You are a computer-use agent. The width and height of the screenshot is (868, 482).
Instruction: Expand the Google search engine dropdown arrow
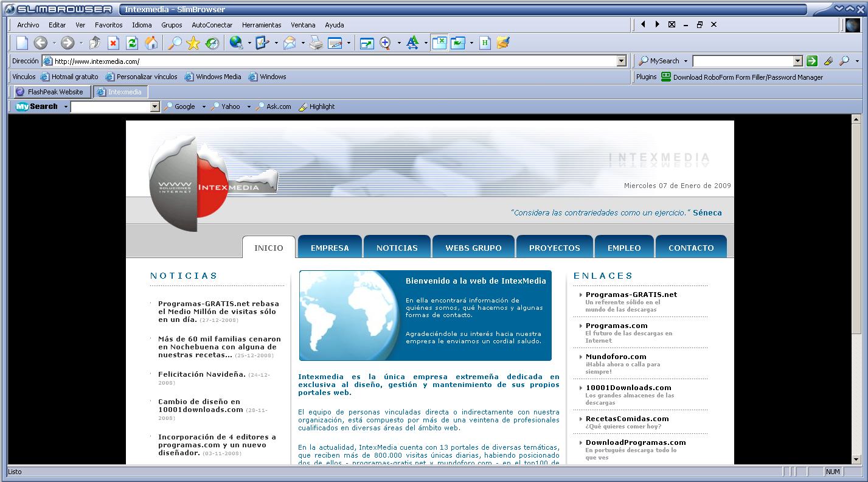204,107
